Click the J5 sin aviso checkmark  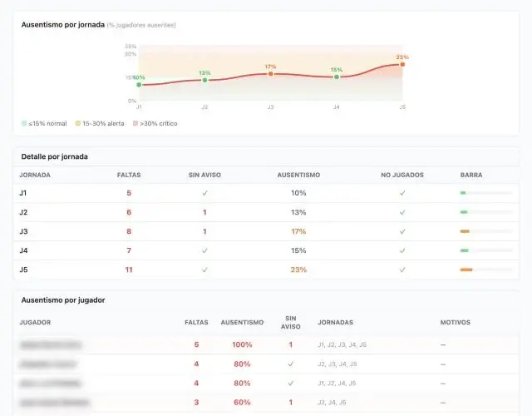coord(204,270)
